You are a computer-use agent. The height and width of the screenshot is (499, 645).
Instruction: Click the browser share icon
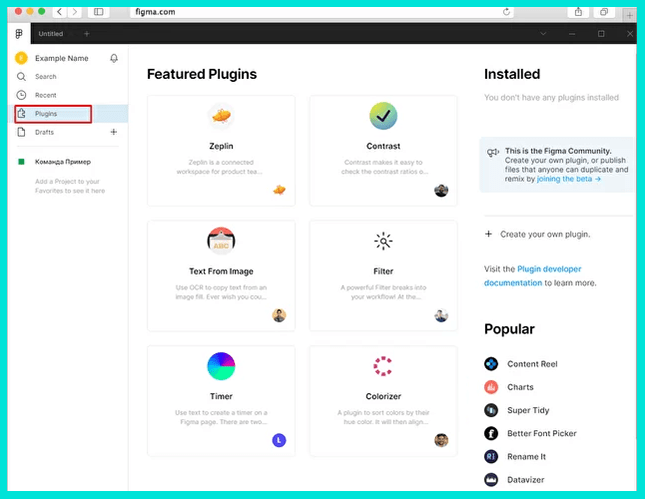click(578, 12)
